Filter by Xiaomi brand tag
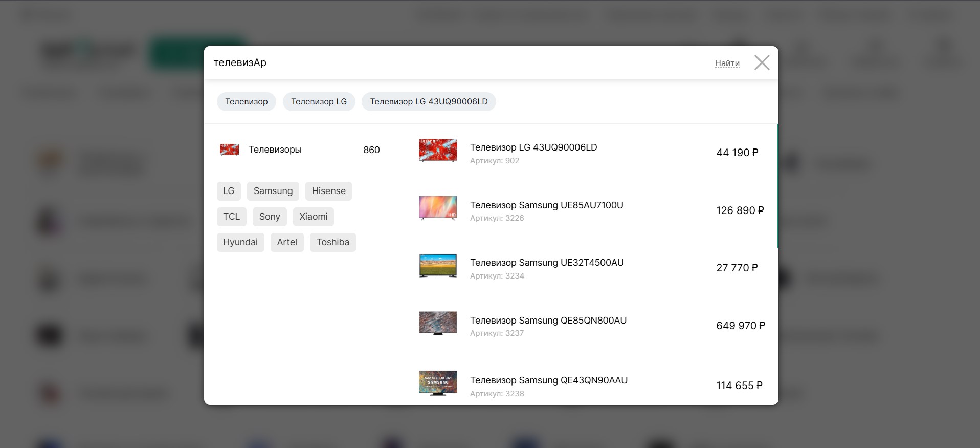Screen dimensions: 980x448 313,217
